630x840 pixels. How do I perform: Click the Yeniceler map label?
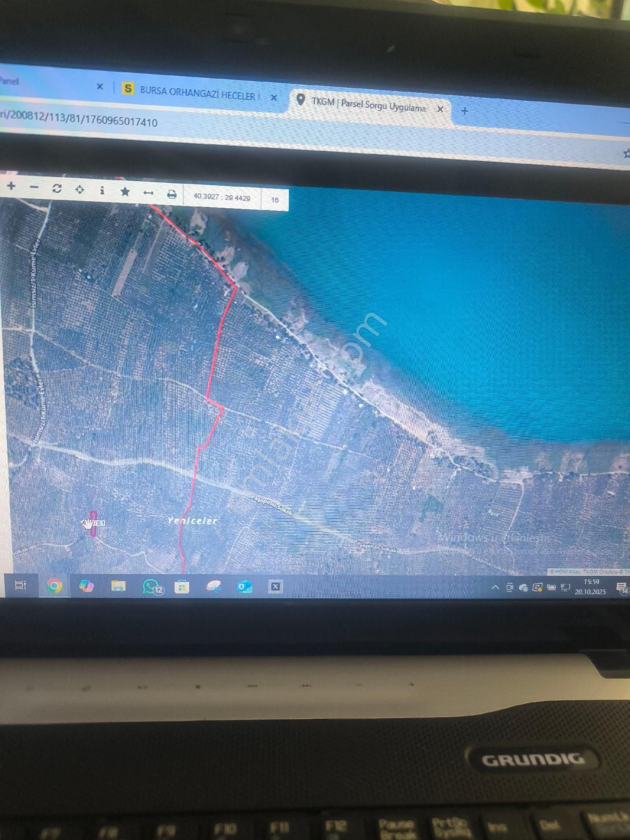[x=192, y=521]
